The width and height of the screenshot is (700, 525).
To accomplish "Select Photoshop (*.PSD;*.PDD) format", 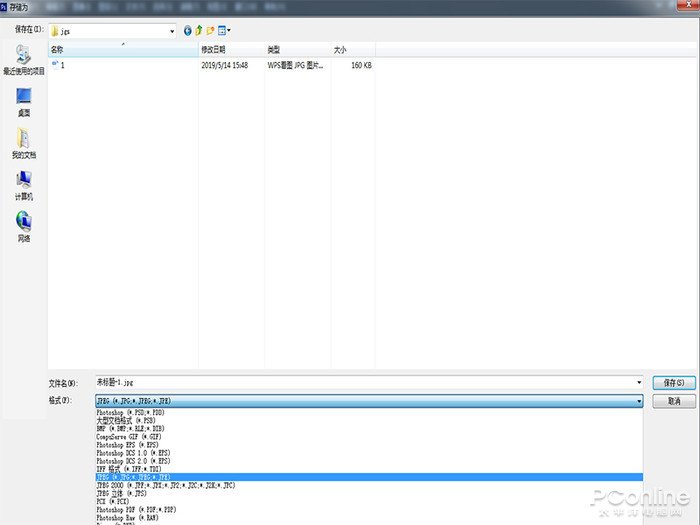I will pyautogui.click(x=131, y=413).
